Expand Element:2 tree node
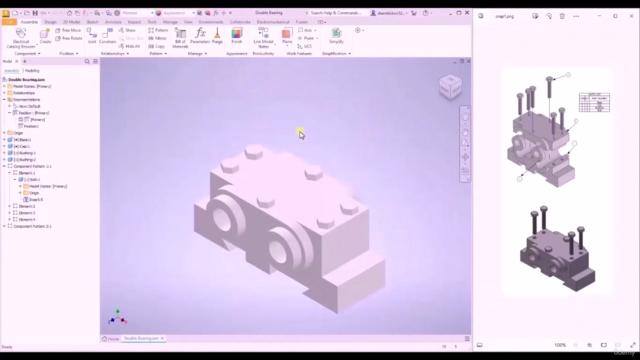This screenshot has width=640, height=360. pos(10,206)
